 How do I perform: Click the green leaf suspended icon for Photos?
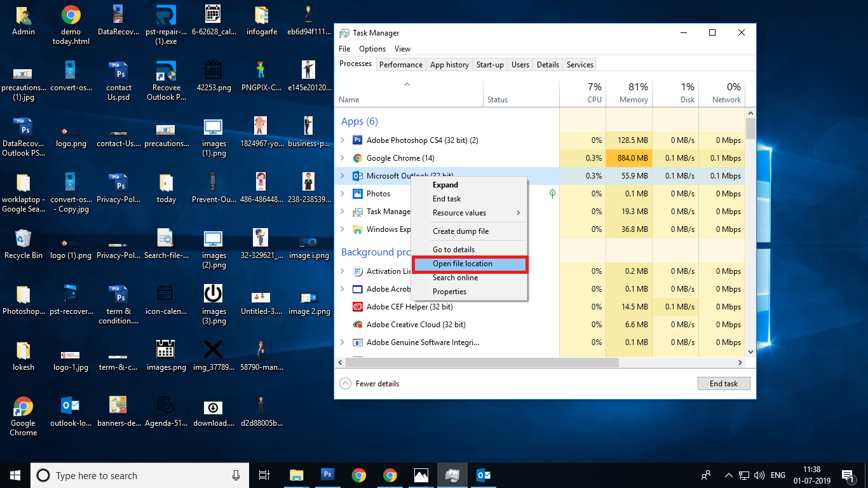[x=552, y=194]
